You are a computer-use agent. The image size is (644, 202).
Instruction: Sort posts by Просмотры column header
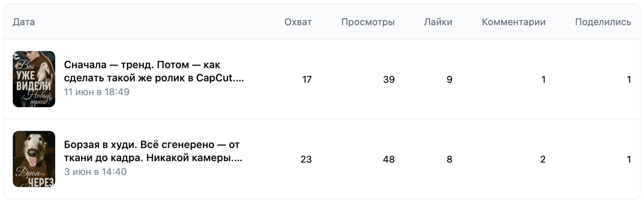pyautogui.click(x=368, y=22)
